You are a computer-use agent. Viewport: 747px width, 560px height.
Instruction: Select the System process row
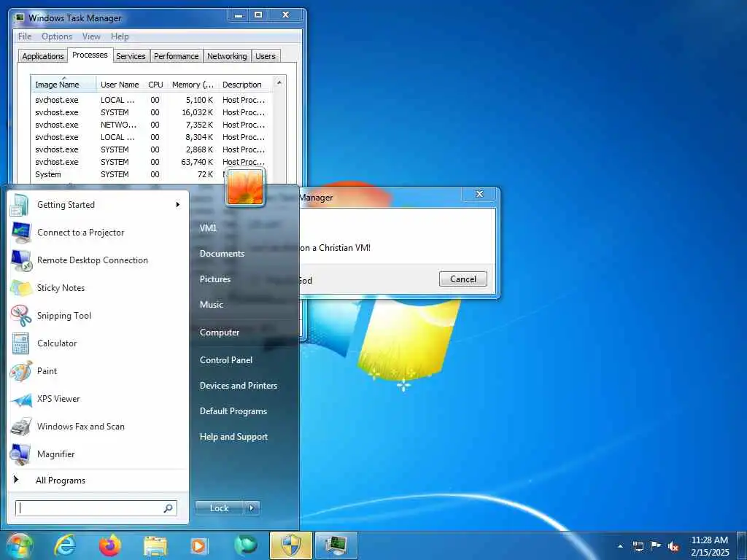152,174
